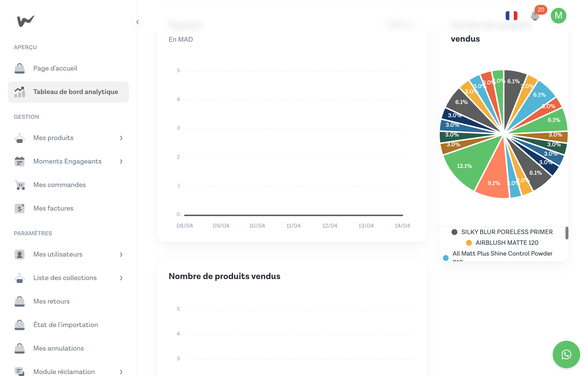Open the WhatsApp chat button
The height and width of the screenshot is (376, 588).
[566, 354]
